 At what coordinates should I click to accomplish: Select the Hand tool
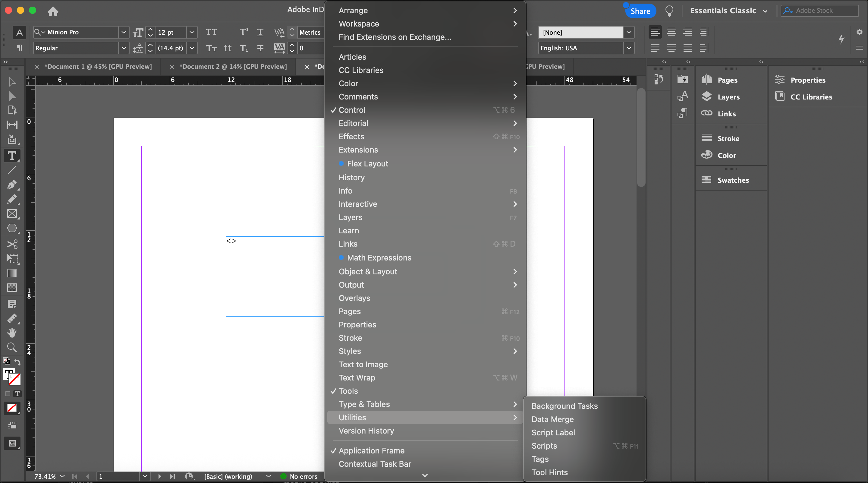tap(12, 333)
